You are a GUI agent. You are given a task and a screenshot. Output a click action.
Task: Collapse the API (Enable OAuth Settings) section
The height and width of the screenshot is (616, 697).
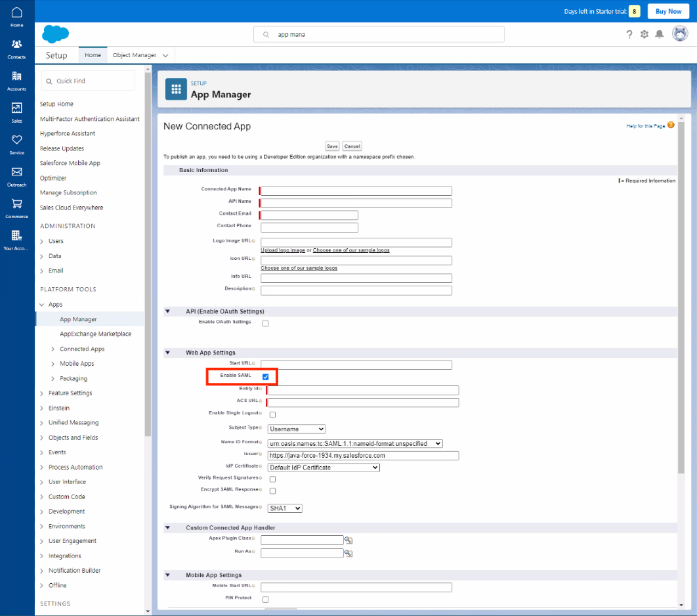[x=167, y=311]
